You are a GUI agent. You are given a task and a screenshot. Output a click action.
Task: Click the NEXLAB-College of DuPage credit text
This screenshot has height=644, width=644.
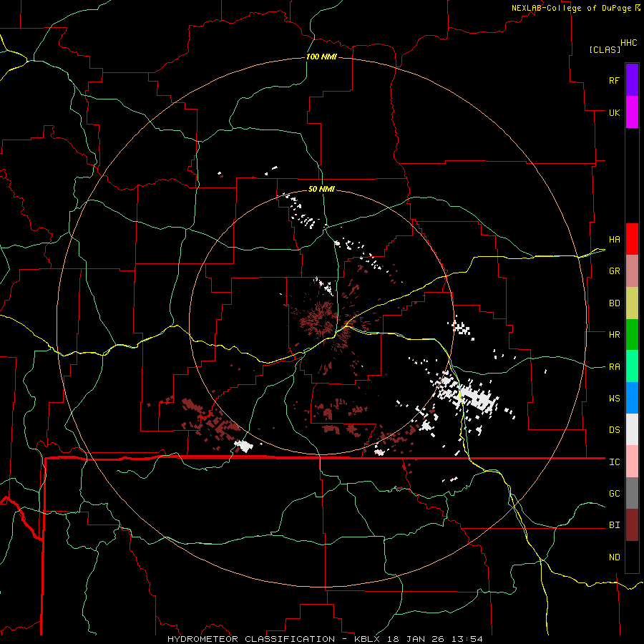(x=571, y=8)
